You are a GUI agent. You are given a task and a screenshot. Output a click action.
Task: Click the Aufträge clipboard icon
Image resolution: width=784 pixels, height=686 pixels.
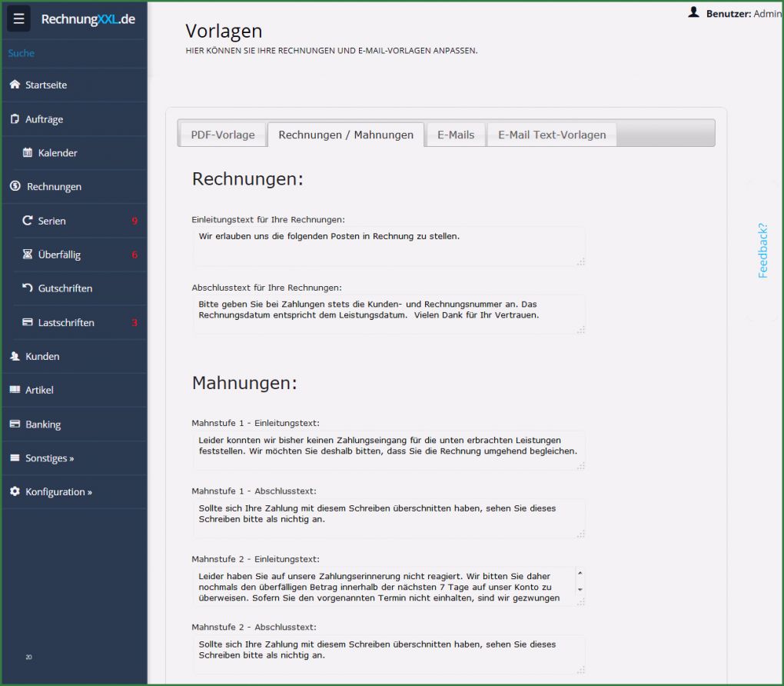[x=15, y=119]
